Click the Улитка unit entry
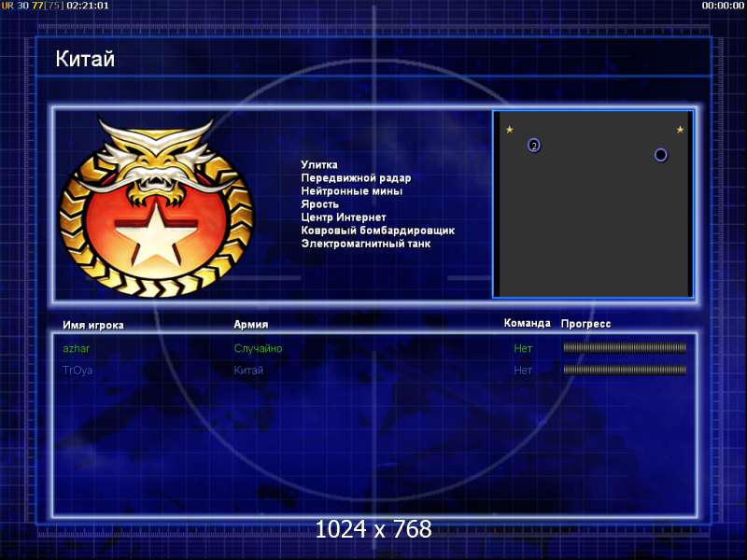The height and width of the screenshot is (560, 747). tap(319, 165)
